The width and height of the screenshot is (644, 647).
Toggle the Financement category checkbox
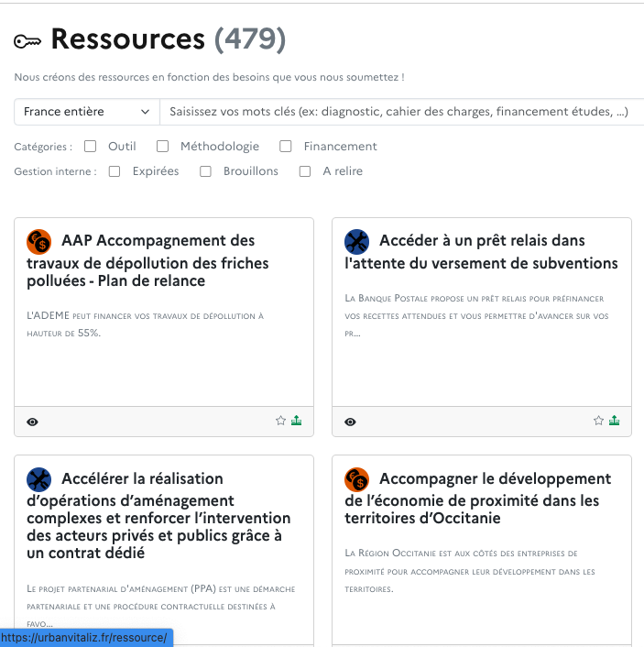[x=286, y=146]
